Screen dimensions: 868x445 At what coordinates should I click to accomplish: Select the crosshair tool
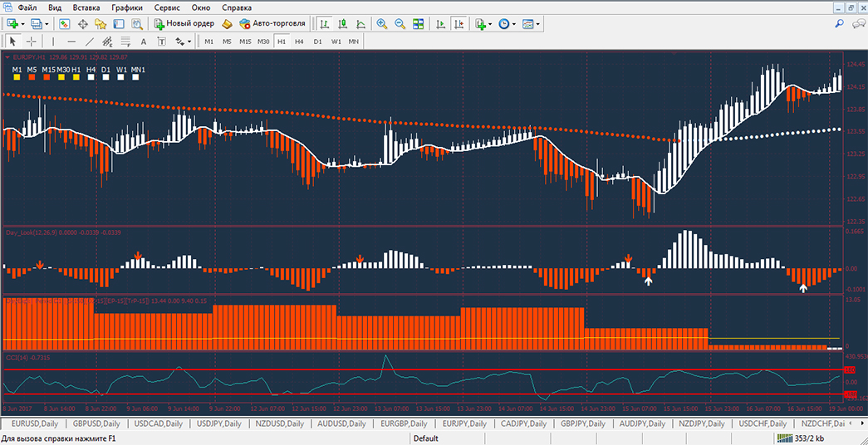pos(32,41)
